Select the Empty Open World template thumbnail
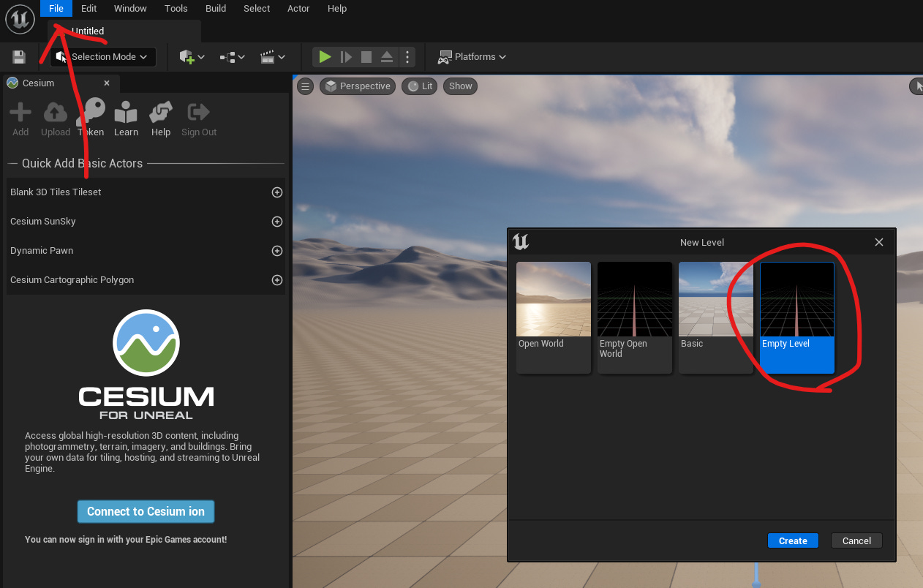923x588 pixels. click(634, 299)
